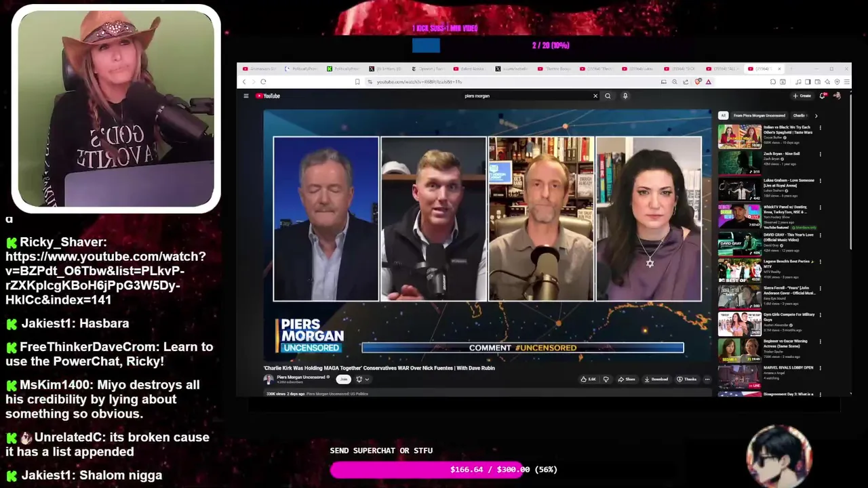
Task: Switch to the first browser tab
Action: click(x=261, y=68)
